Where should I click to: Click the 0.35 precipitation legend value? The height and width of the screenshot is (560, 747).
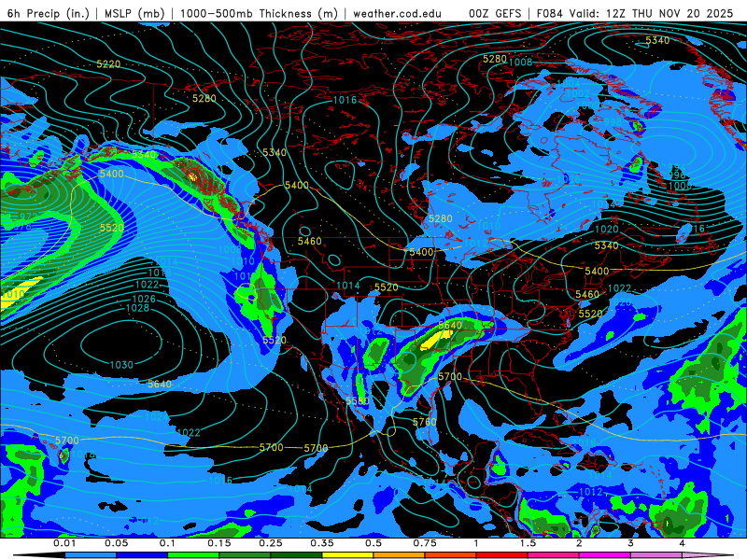pyautogui.click(x=322, y=543)
